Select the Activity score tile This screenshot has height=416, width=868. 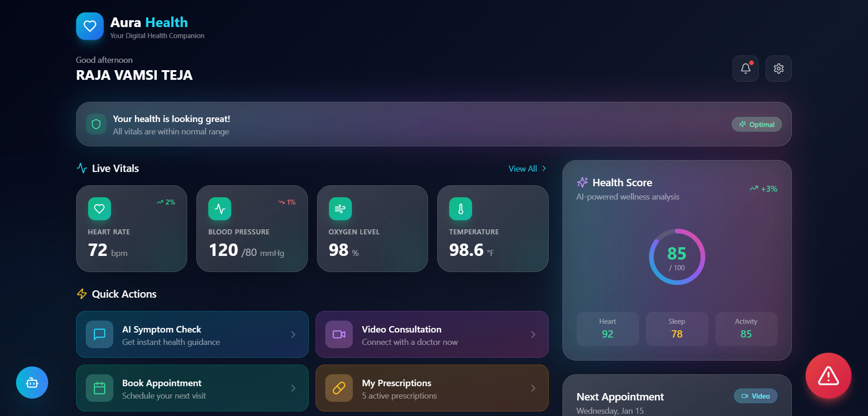pos(746,329)
